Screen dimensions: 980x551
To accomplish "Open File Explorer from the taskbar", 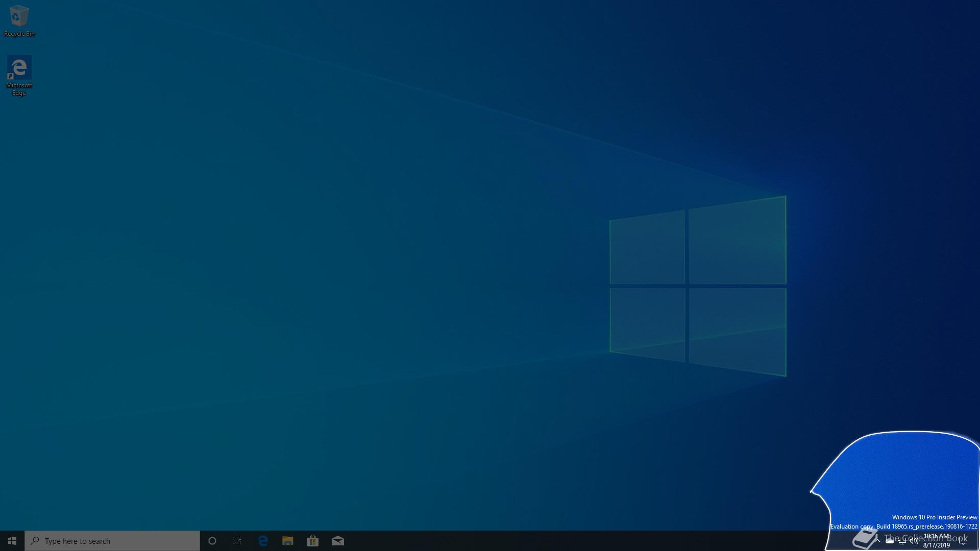I will coord(288,541).
